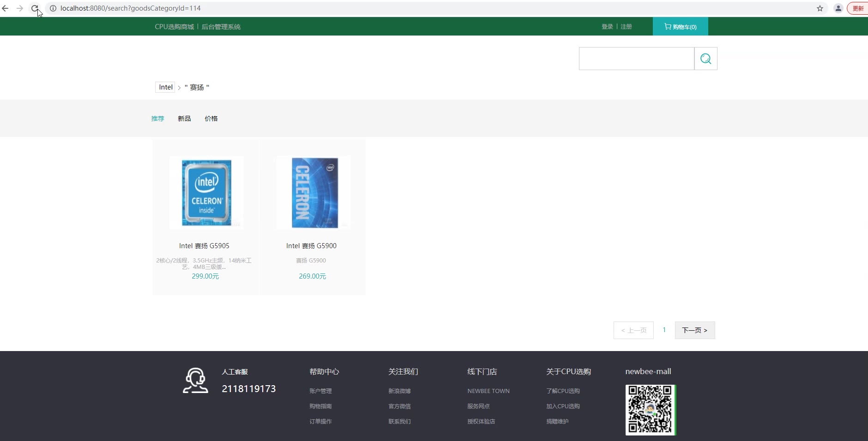
Task: Sort by 新品 tab
Action: (x=184, y=119)
